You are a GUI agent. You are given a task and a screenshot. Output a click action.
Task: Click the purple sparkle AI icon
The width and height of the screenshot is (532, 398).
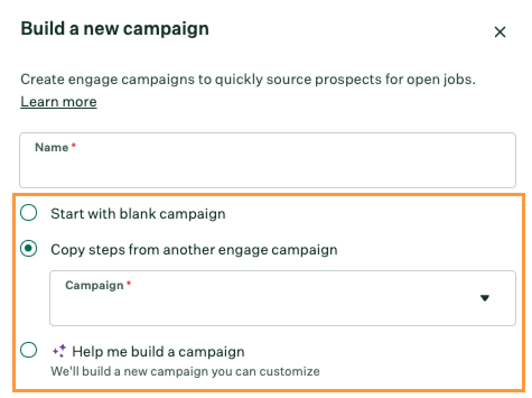tap(59, 351)
